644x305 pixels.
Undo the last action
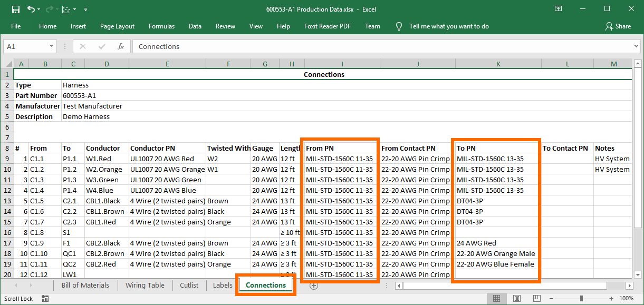coord(31,9)
